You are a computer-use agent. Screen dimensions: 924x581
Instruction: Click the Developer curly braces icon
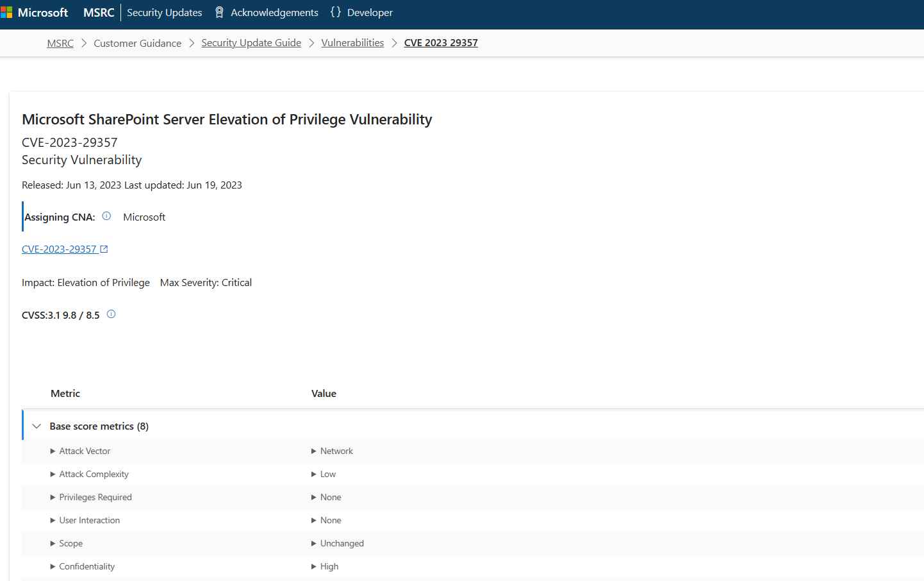pyautogui.click(x=336, y=12)
